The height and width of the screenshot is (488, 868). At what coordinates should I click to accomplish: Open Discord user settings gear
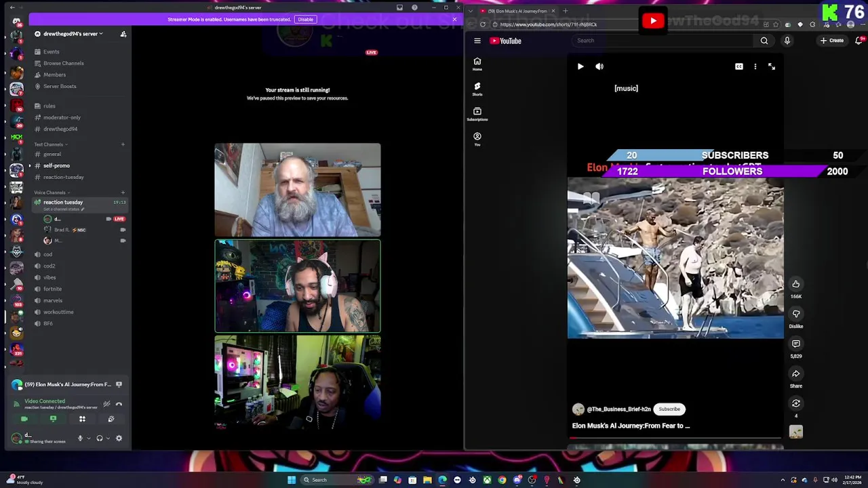point(119,439)
